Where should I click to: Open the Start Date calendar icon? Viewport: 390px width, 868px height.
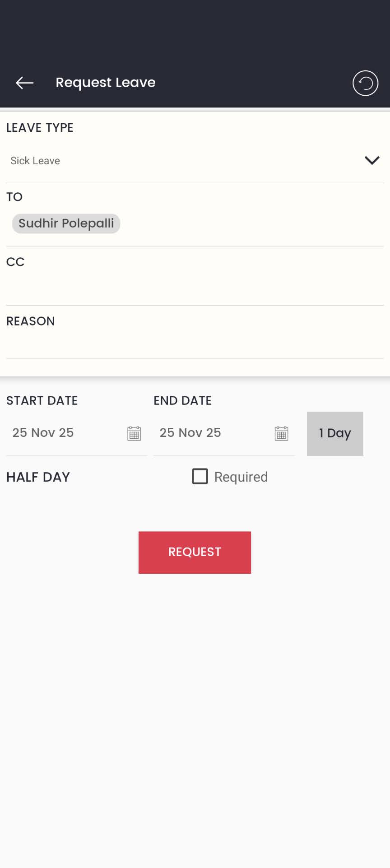pyautogui.click(x=134, y=433)
